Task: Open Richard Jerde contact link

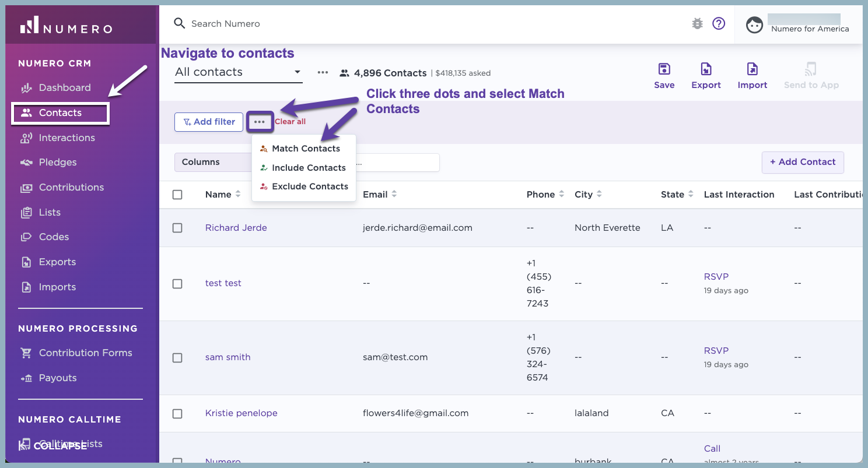Action: coord(236,228)
